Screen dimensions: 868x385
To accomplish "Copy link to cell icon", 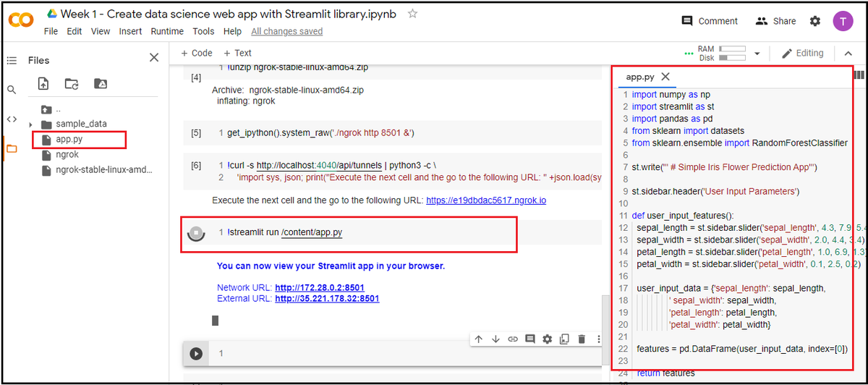I will 513,339.
